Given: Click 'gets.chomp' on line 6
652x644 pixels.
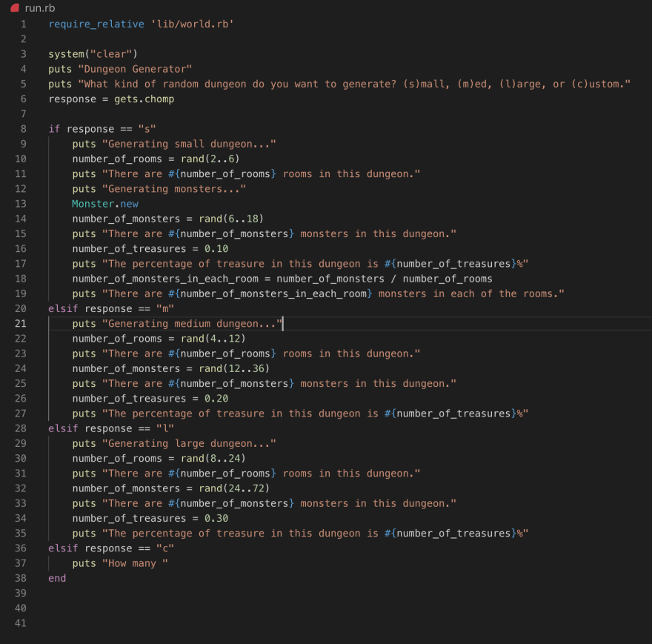Looking at the screenshot, I should pyautogui.click(x=144, y=99).
